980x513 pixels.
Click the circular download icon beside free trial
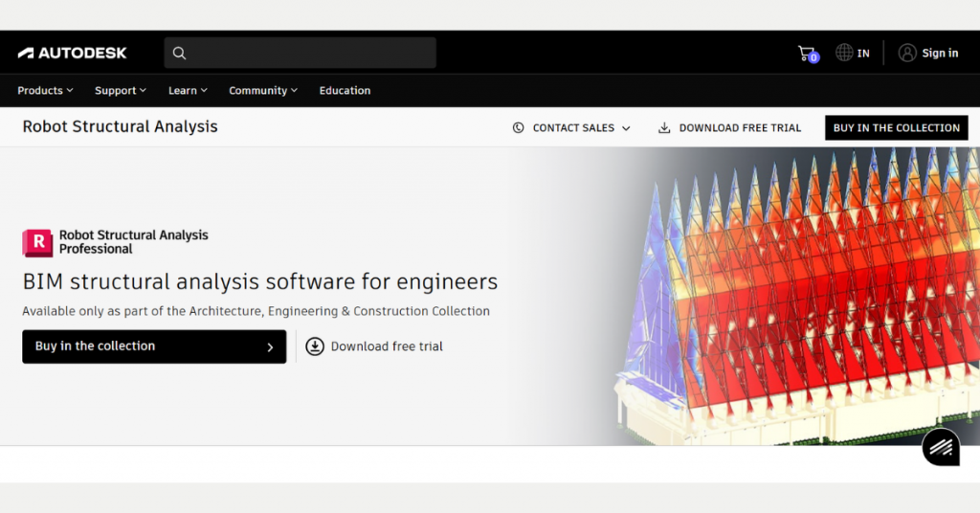click(x=314, y=346)
